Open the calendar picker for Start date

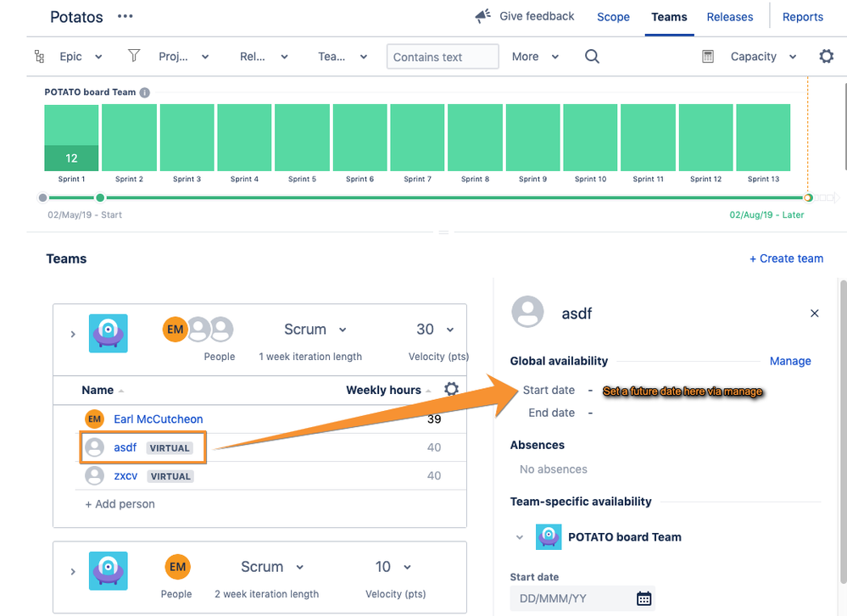click(x=644, y=598)
